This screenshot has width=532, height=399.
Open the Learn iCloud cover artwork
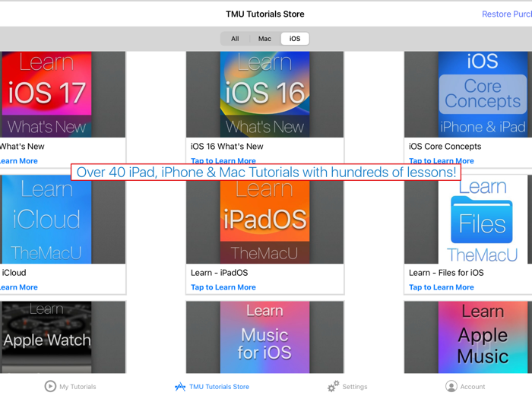point(46,219)
